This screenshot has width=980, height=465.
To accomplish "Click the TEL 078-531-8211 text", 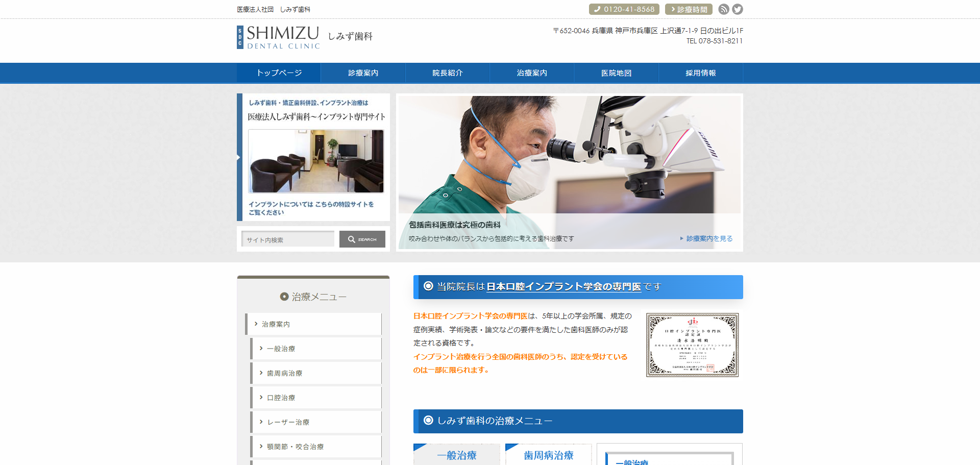I will coord(715,41).
